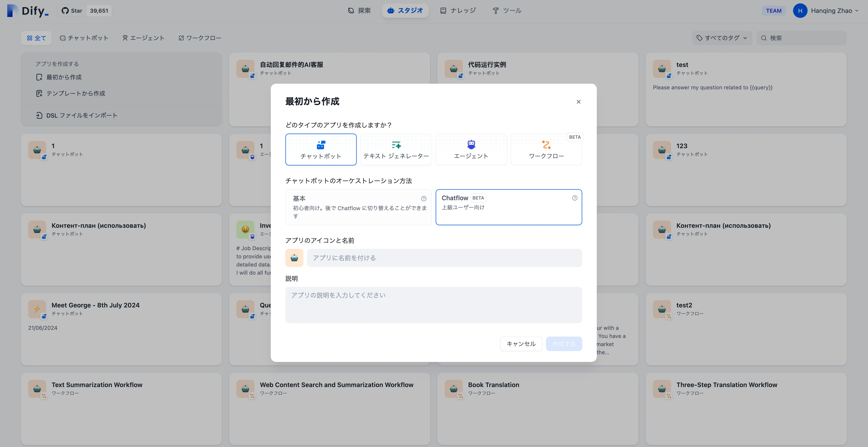Click the help icon on 基本 option
This screenshot has width=868, height=447.
tap(424, 199)
